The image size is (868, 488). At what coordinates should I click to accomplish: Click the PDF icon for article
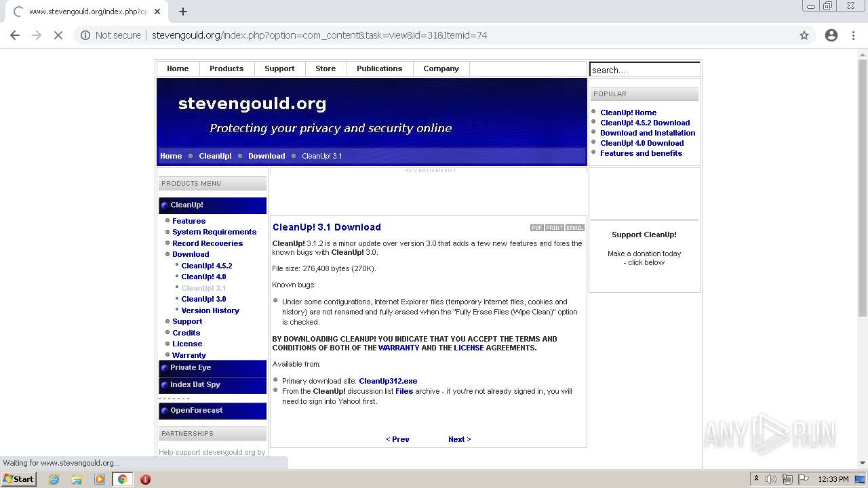pyautogui.click(x=537, y=228)
